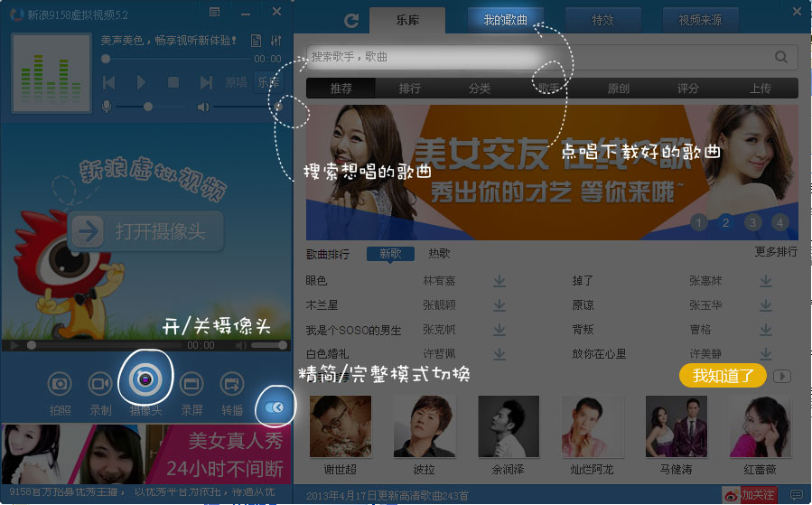Download the song 白色婚礼
Screen dimensions: 812x505
tap(499, 354)
